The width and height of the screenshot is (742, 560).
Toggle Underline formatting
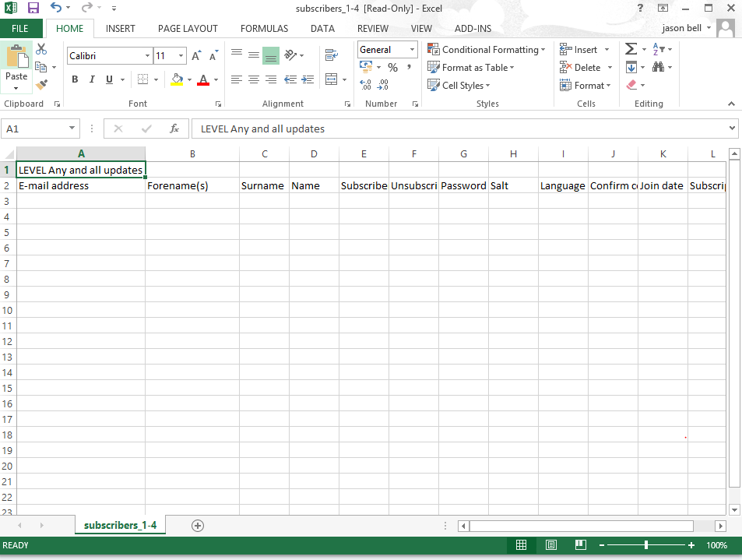pyautogui.click(x=109, y=79)
